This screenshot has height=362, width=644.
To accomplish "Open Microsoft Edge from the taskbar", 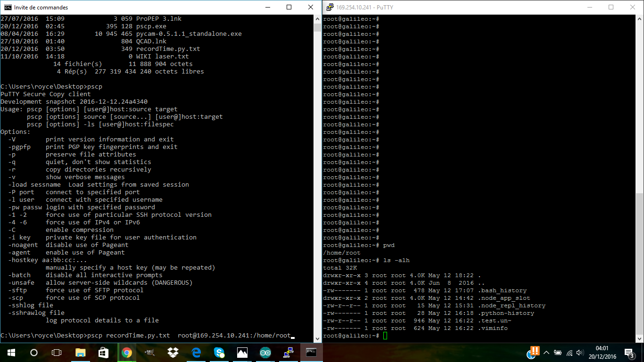I will click(196, 352).
